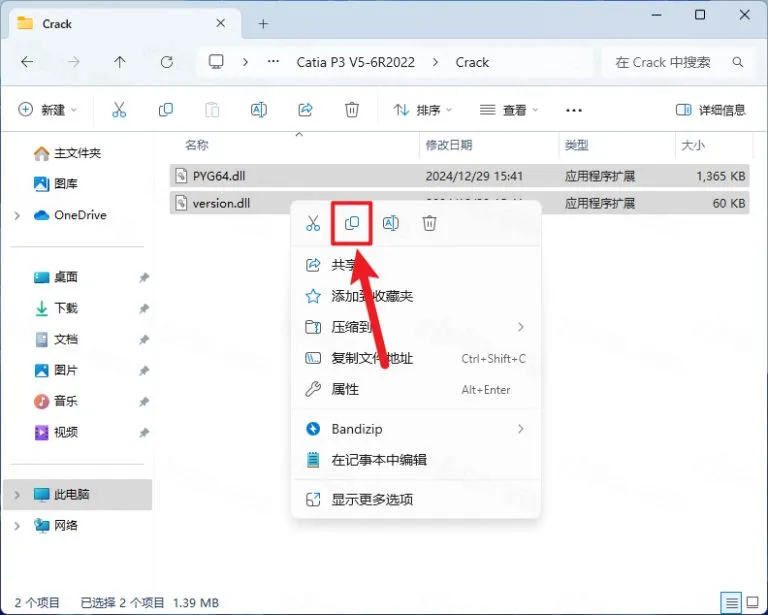Click the Cut scissors icon in the context menu
Screen dimensions: 768x615
pyautogui.click(x=312, y=223)
